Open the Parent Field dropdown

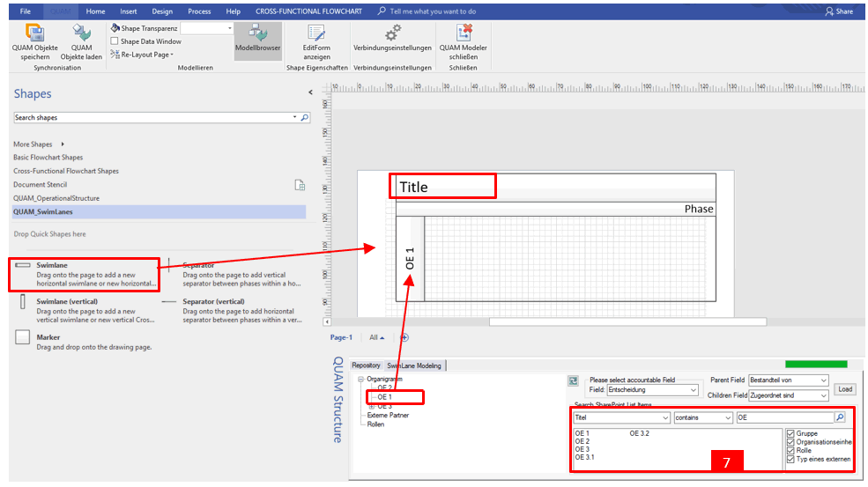click(788, 380)
